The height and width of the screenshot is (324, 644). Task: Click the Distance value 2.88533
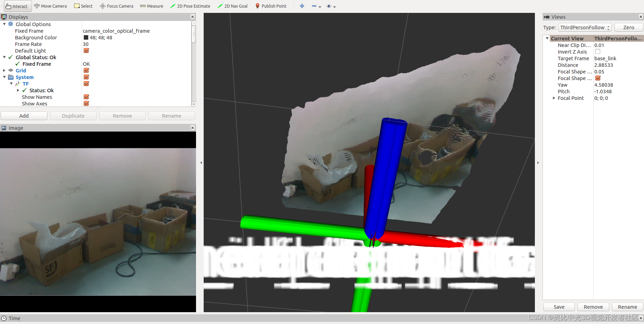click(x=603, y=65)
